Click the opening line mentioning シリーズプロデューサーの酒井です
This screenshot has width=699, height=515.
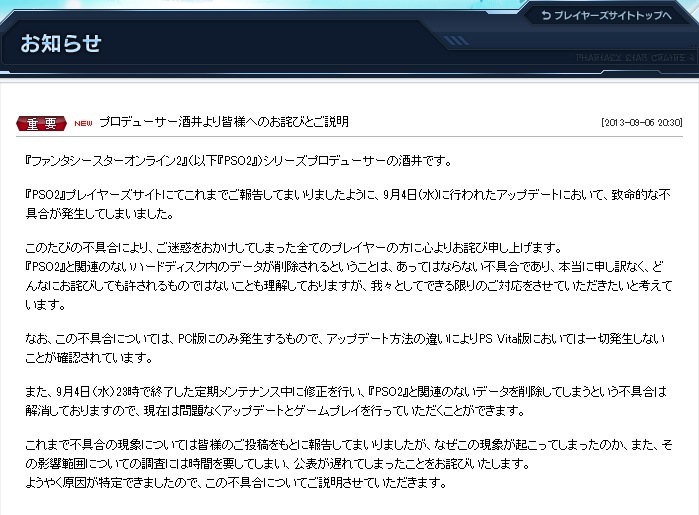(x=238, y=161)
